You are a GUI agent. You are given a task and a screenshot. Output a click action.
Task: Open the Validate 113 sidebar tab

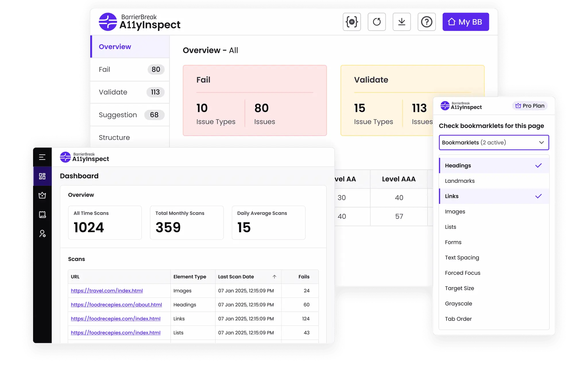pos(130,92)
